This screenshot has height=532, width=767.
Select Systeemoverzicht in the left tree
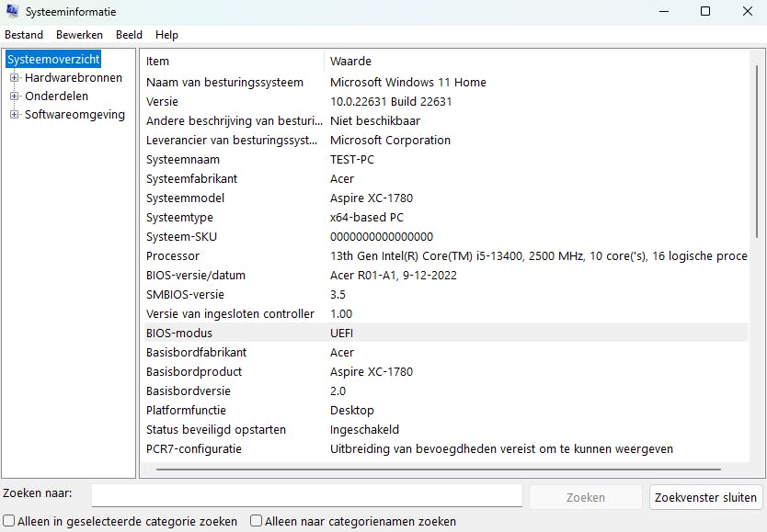point(52,58)
